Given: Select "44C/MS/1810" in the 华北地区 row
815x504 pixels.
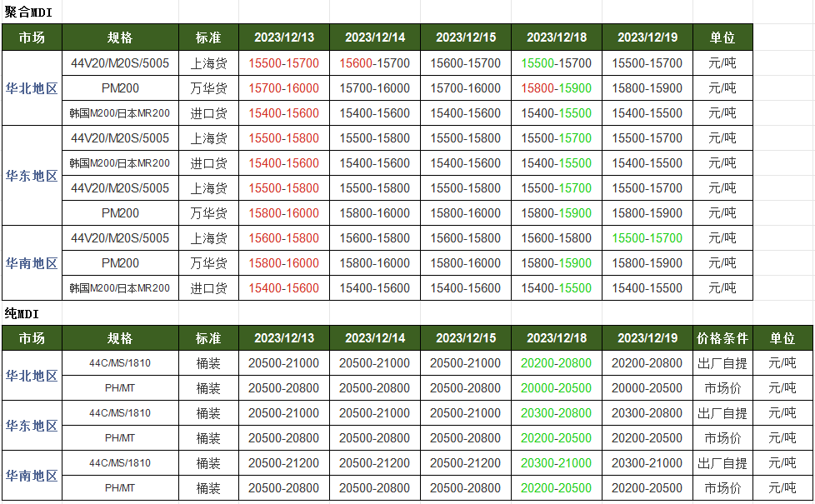Looking at the screenshot, I should coord(120,363).
